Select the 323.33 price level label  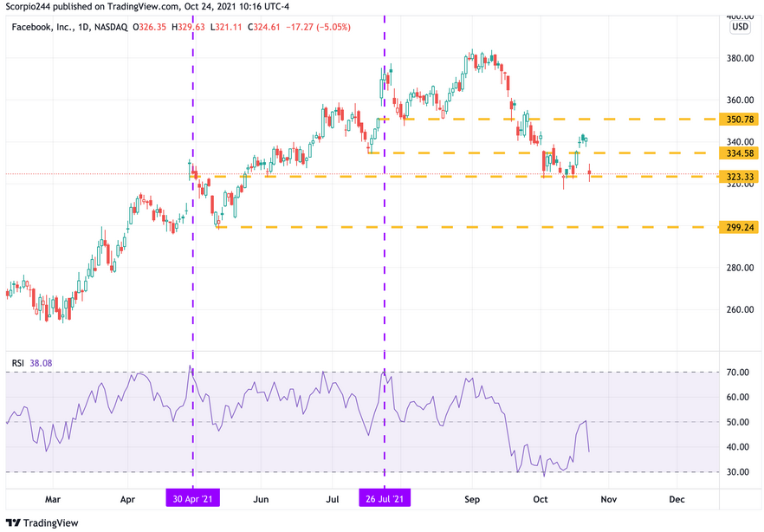pos(739,177)
